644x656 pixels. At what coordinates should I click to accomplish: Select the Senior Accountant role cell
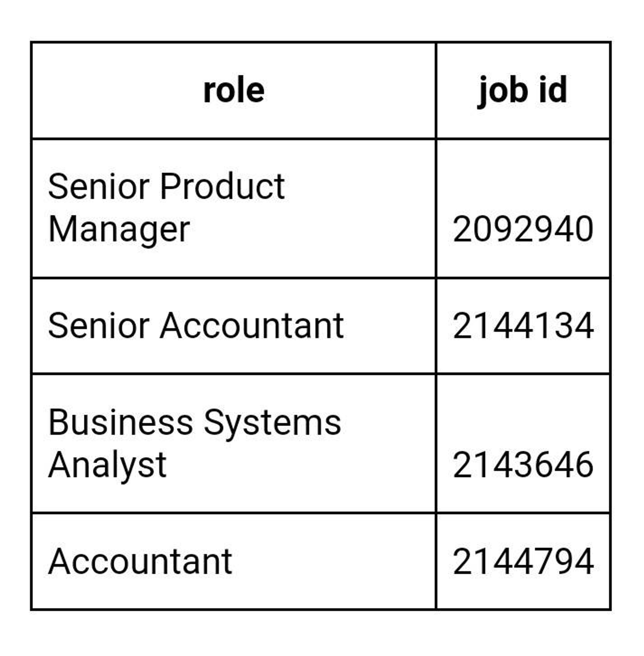click(195, 326)
